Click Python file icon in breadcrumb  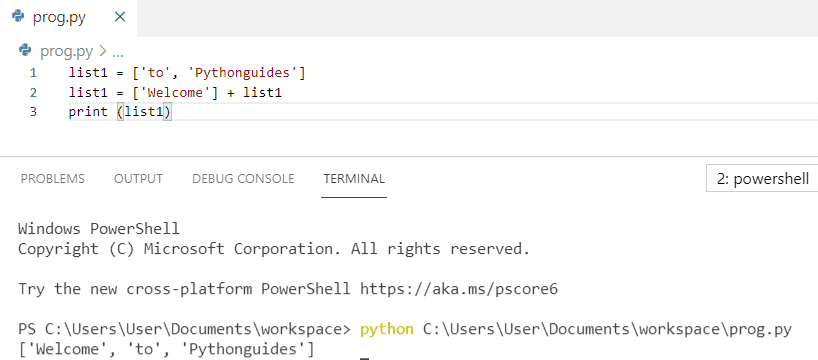(25, 51)
